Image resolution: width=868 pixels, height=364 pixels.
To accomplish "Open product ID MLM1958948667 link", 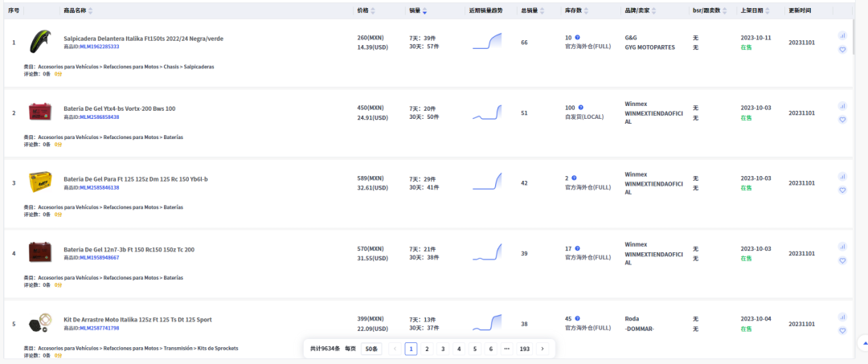I will pyautogui.click(x=100, y=258).
